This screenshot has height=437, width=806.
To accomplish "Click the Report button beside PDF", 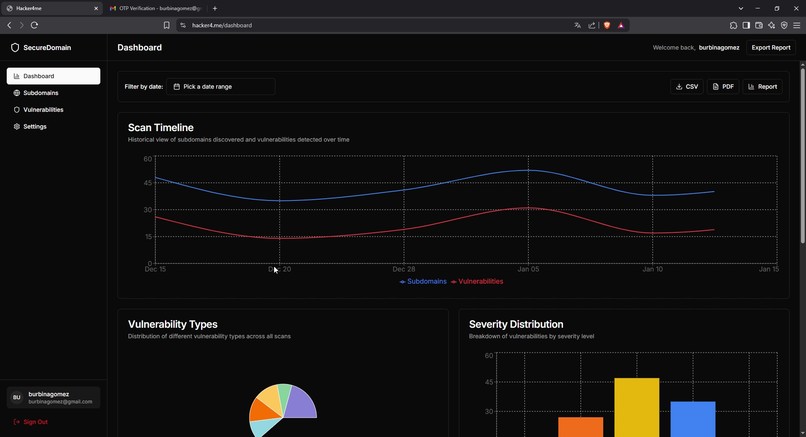I will pyautogui.click(x=762, y=86).
